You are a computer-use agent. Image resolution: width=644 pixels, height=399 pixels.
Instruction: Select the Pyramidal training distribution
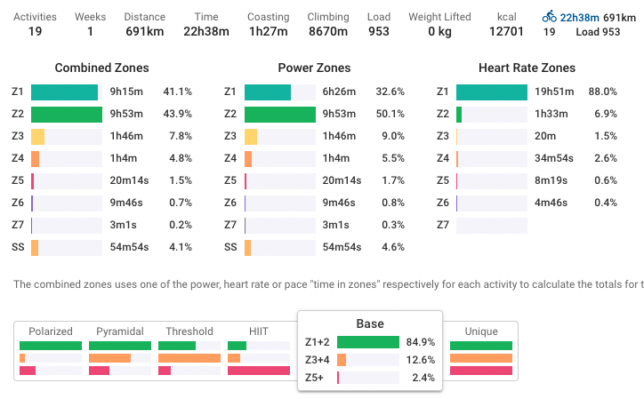(x=120, y=352)
